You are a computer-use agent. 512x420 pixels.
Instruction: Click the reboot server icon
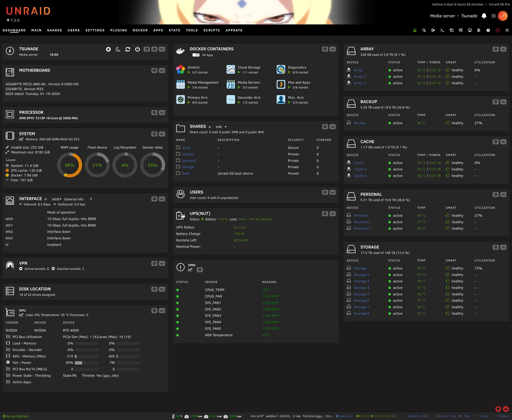(x=128, y=49)
